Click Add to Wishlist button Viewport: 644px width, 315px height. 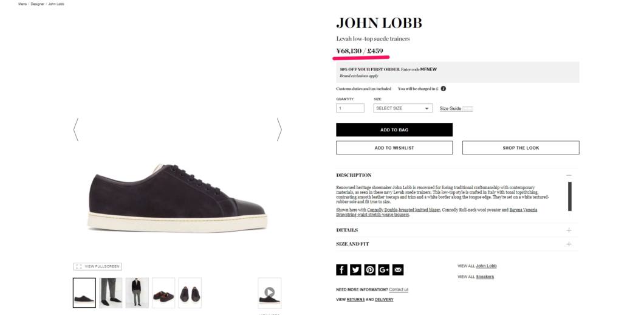pos(394,148)
